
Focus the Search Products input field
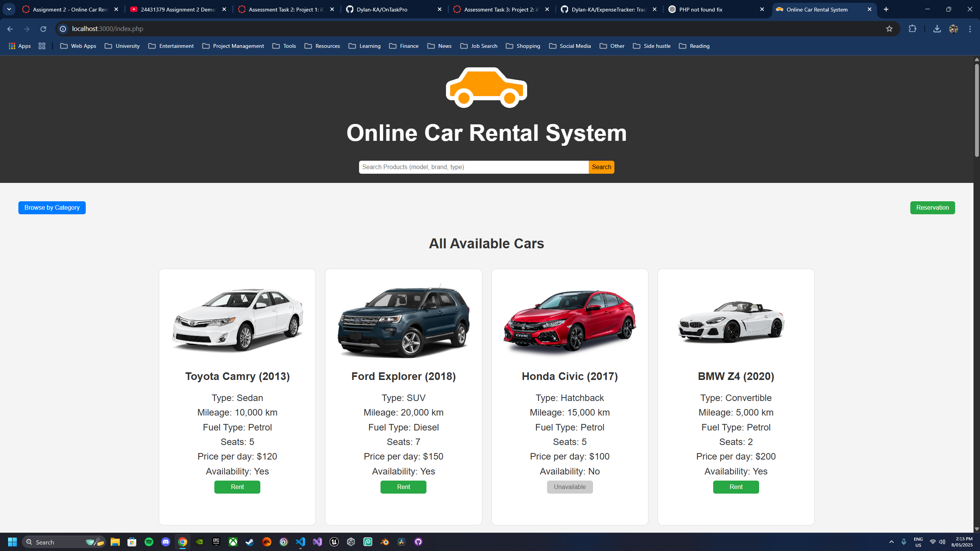click(474, 167)
